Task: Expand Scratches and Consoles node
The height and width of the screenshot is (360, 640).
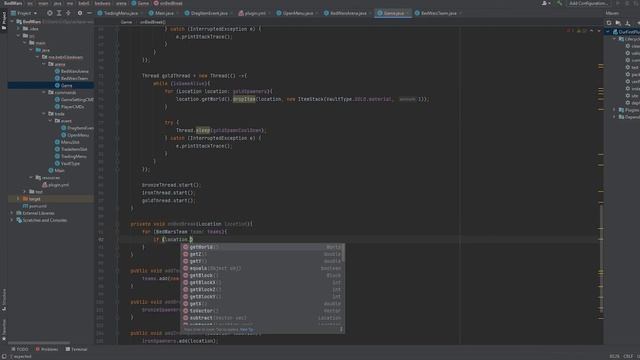Action: point(12,220)
